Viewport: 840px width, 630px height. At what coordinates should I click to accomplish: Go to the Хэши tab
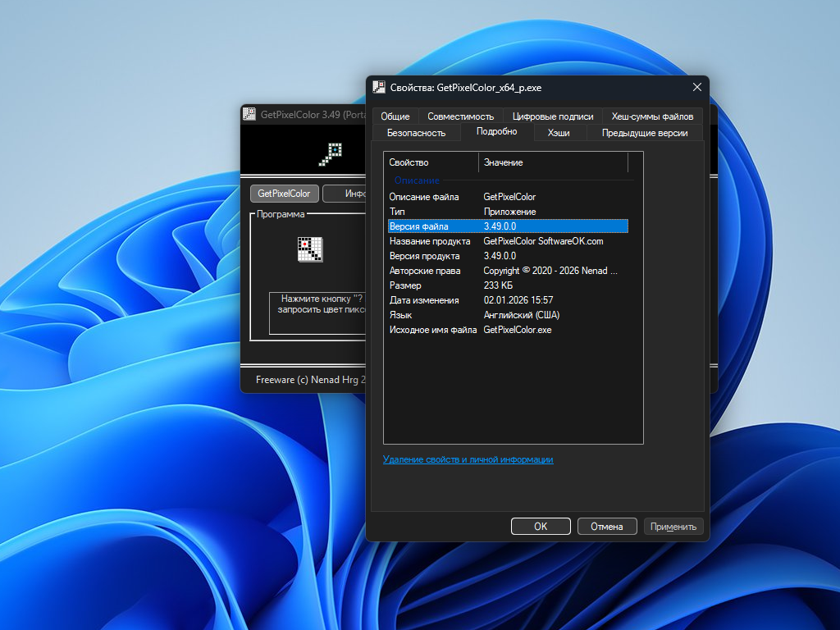pos(559,132)
